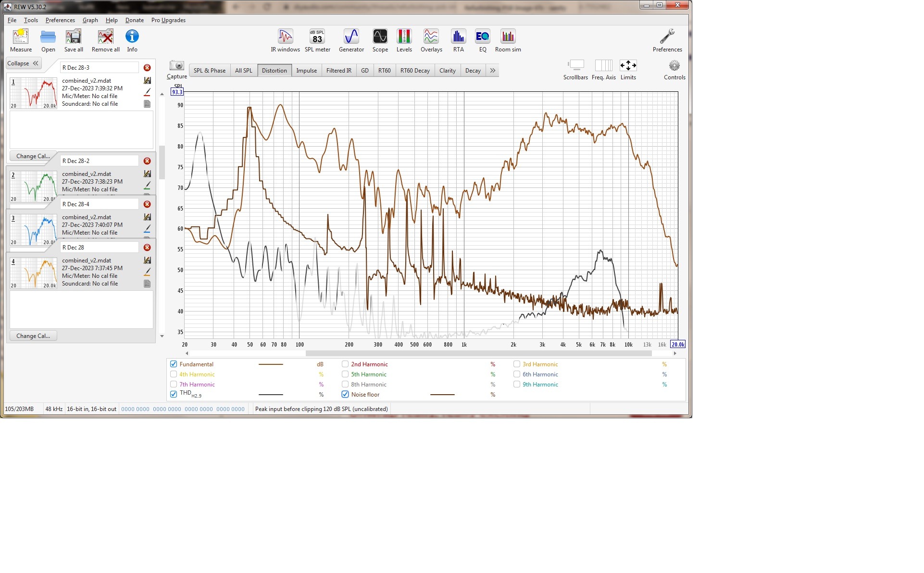This screenshot has height=573, width=924.
Task: Open the Pro Upgrades menu
Action: (168, 20)
